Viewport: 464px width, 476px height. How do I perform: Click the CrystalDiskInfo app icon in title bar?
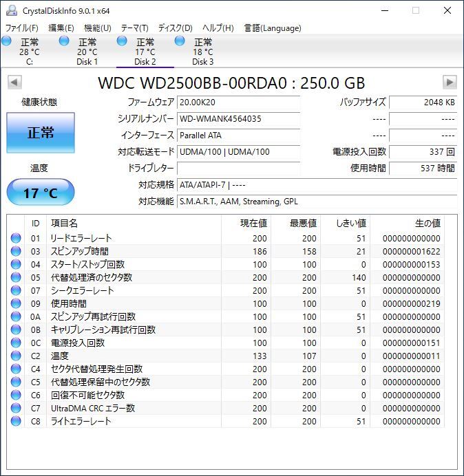point(12,10)
